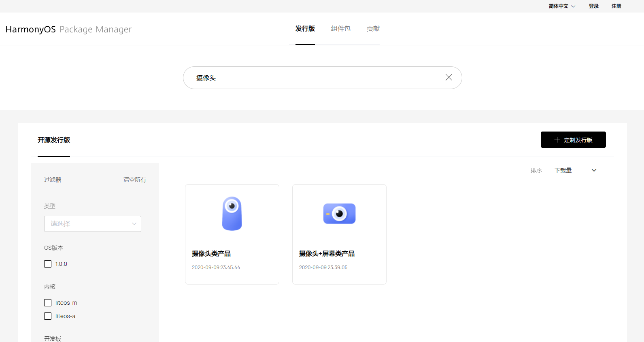Screen dimensions: 644x342
Task: Click the 开发板 filter label
Action: coord(53,339)
